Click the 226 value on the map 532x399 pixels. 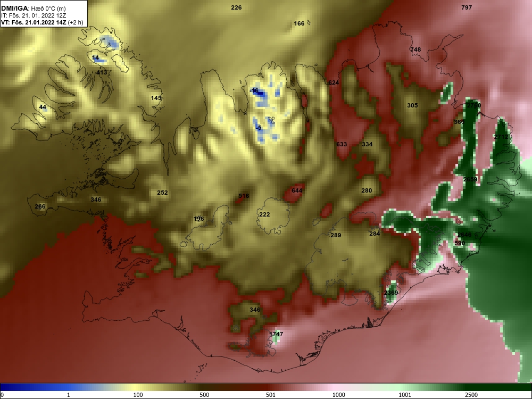[x=236, y=7]
